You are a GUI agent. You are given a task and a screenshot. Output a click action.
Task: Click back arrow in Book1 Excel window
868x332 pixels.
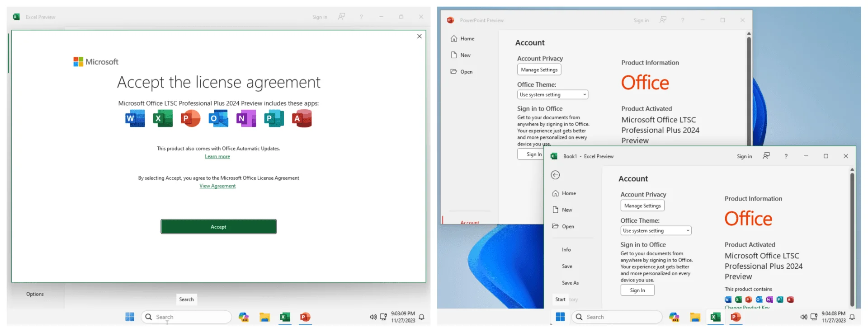(x=555, y=175)
